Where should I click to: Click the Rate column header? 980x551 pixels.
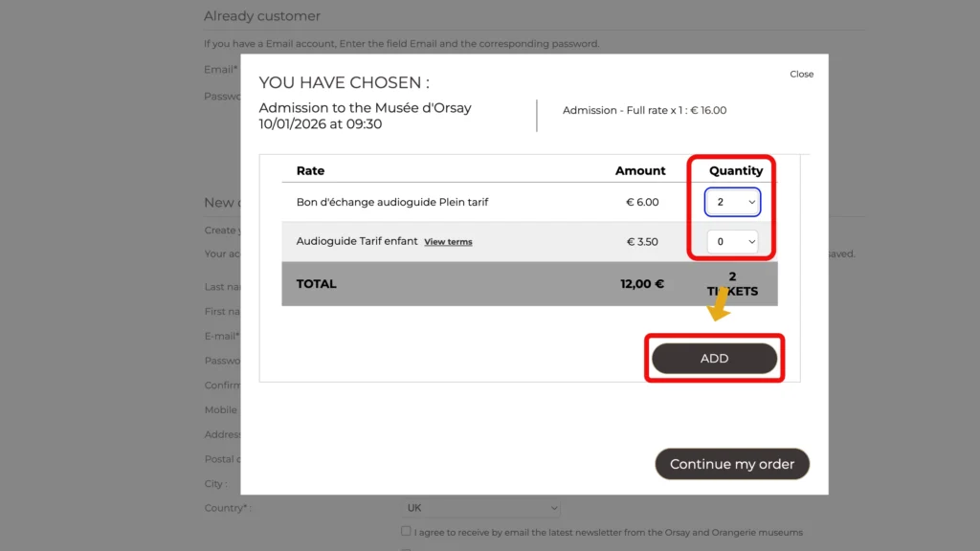click(x=310, y=170)
